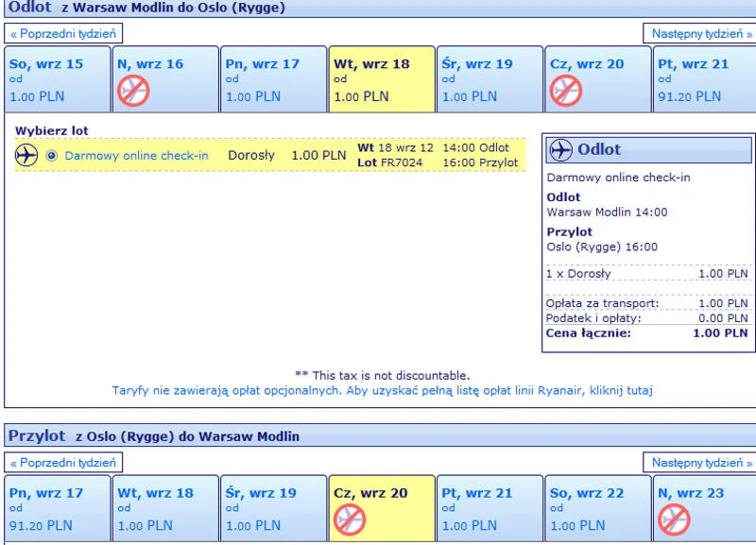Click airplane icon beside flight FR7024 row
This screenshot has height=545, width=756.
(x=26, y=155)
